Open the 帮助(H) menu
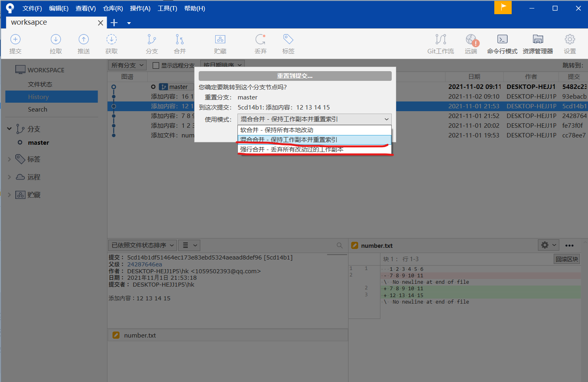The image size is (588, 382). [195, 8]
